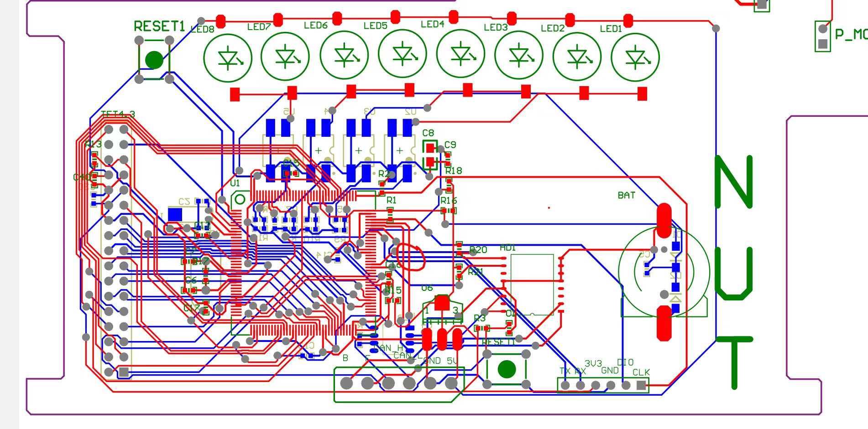The width and height of the screenshot is (868, 429).
Task: Click the C9 capacitor label
Action: pos(450,145)
